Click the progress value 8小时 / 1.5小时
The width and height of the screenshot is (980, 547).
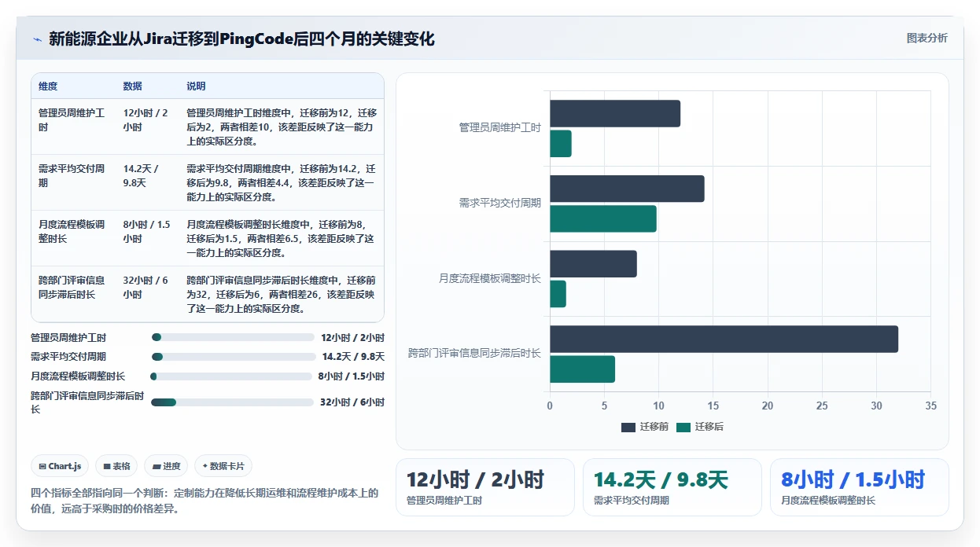[x=352, y=376]
